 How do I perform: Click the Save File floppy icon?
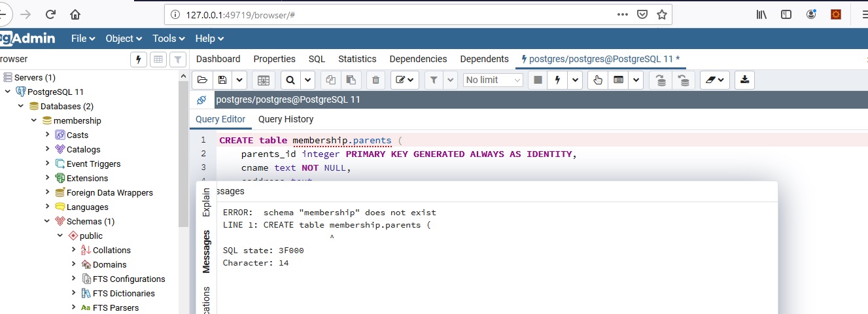(222, 80)
